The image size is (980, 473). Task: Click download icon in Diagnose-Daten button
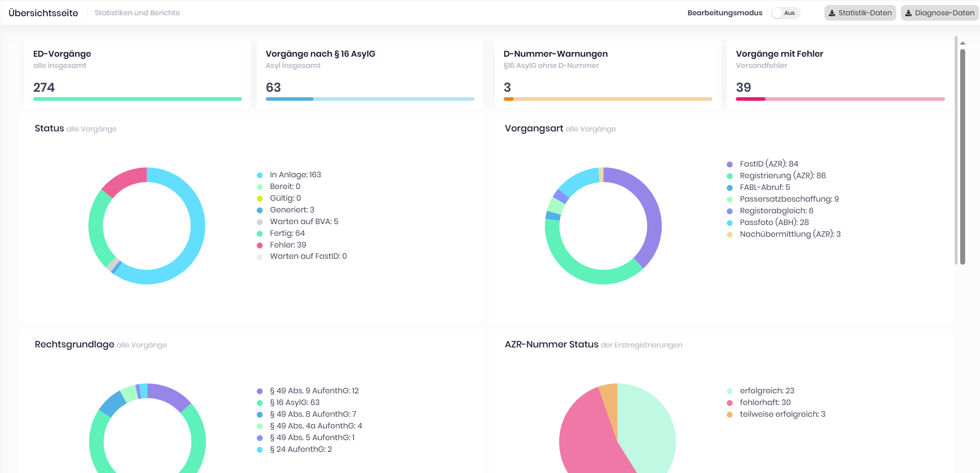(908, 13)
